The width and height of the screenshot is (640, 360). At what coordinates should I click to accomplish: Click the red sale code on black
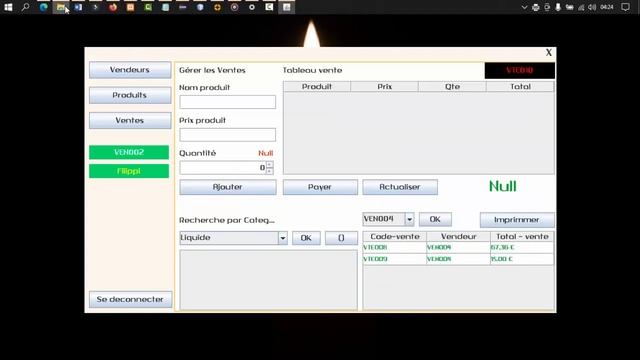[x=520, y=70]
